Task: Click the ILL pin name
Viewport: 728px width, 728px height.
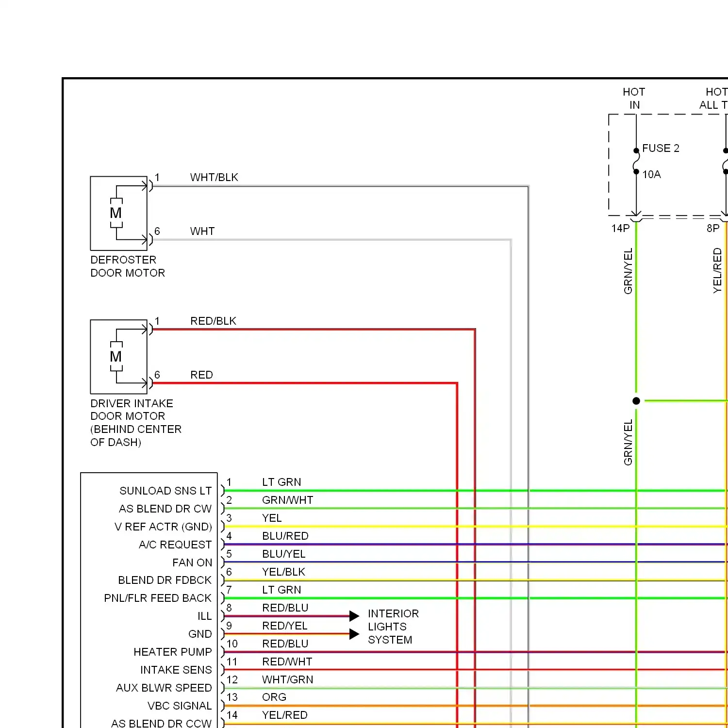Action: (x=205, y=616)
